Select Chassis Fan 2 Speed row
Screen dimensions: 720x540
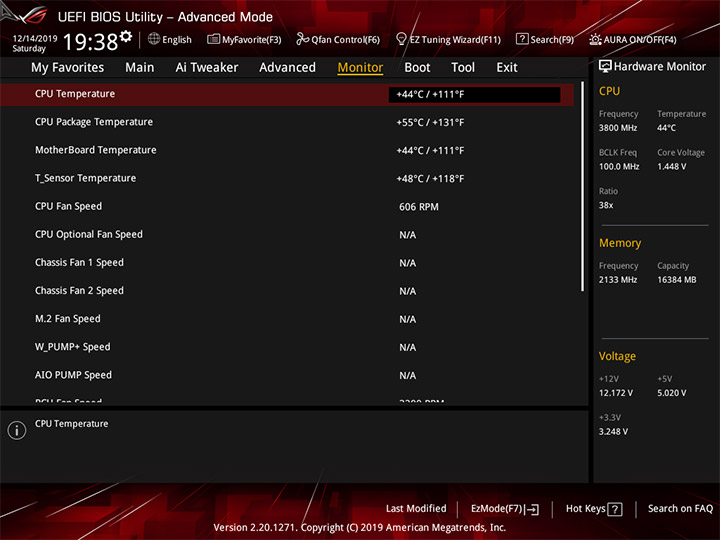(287, 291)
